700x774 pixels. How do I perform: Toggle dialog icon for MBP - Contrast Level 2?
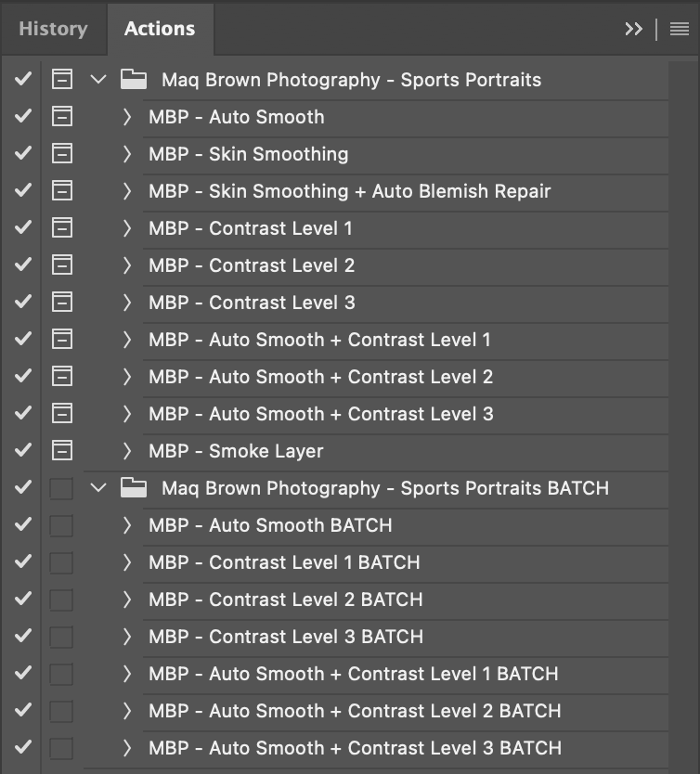click(62, 264)
